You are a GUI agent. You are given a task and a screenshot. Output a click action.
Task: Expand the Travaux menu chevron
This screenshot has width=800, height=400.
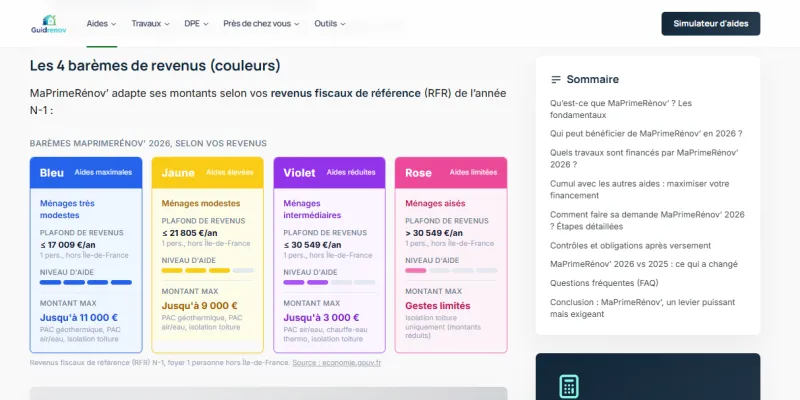167,24
